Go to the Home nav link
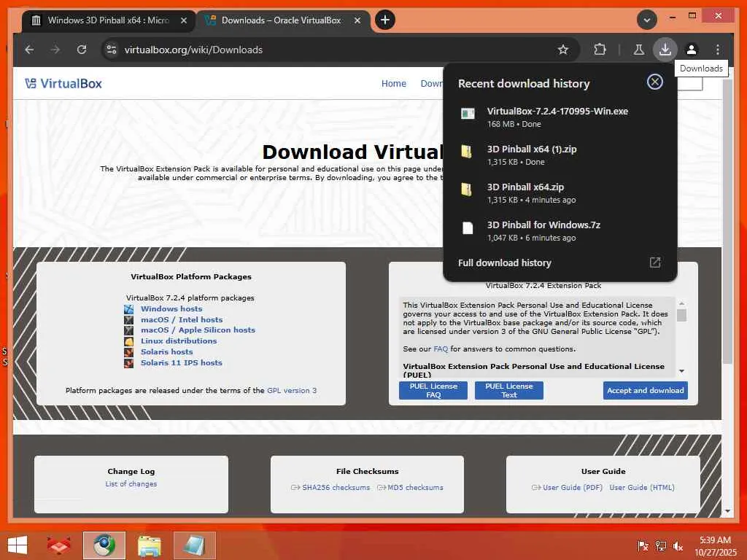Screen dimensions: 747x560 coord(393,83)
